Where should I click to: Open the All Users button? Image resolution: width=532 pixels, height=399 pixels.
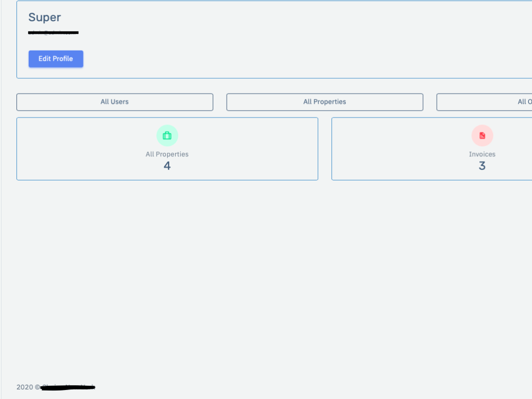coord(115,102)
